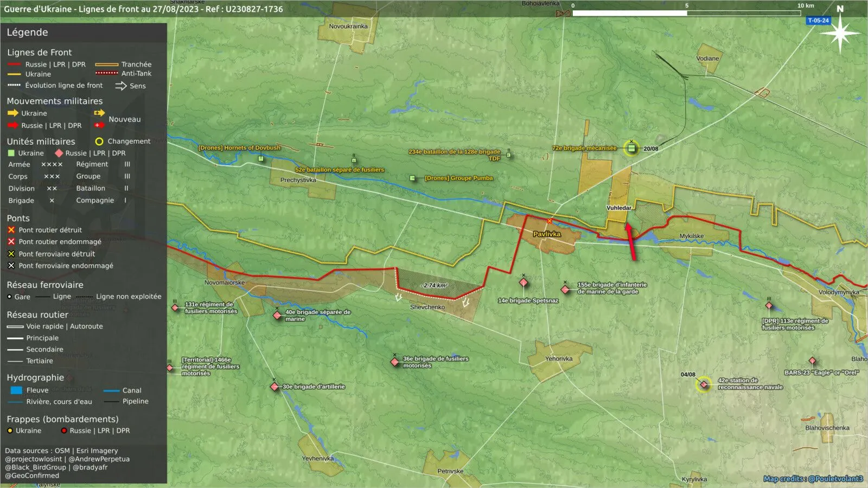Click the 40e brigade séparée de marine diamond
This screenshot has height=488, width=868.
(x=277, y=315)
